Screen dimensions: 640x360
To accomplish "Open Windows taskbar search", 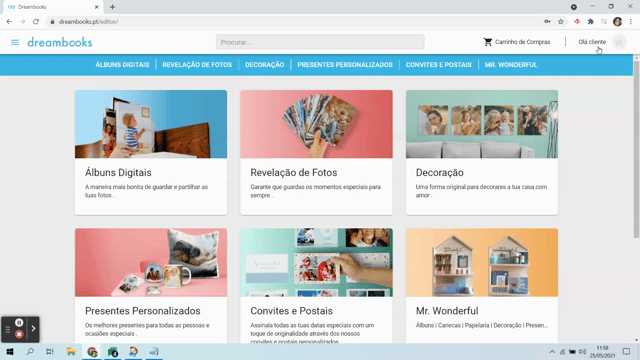I will (30, 351).
